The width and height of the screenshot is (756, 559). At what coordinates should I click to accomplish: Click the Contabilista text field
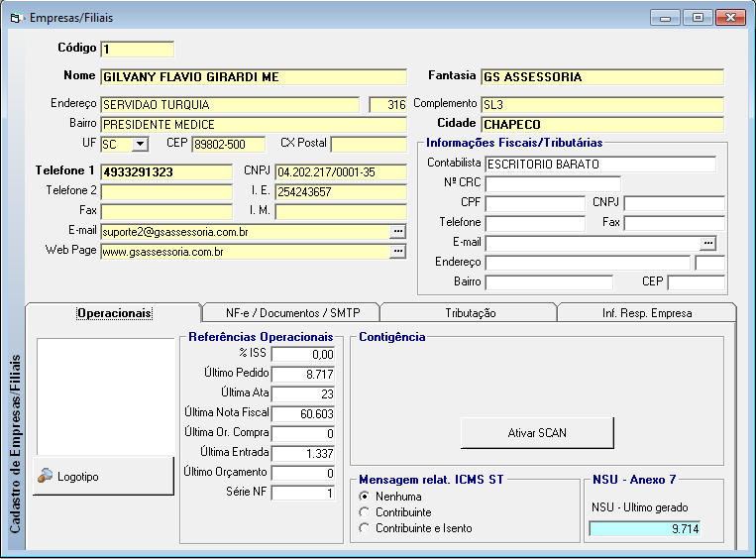click(599, 164)
